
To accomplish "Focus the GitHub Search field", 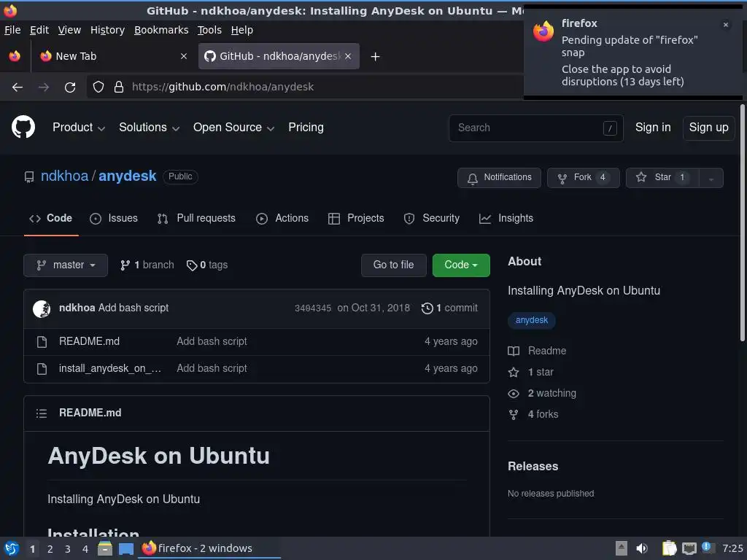I will (x=536, y=128).
